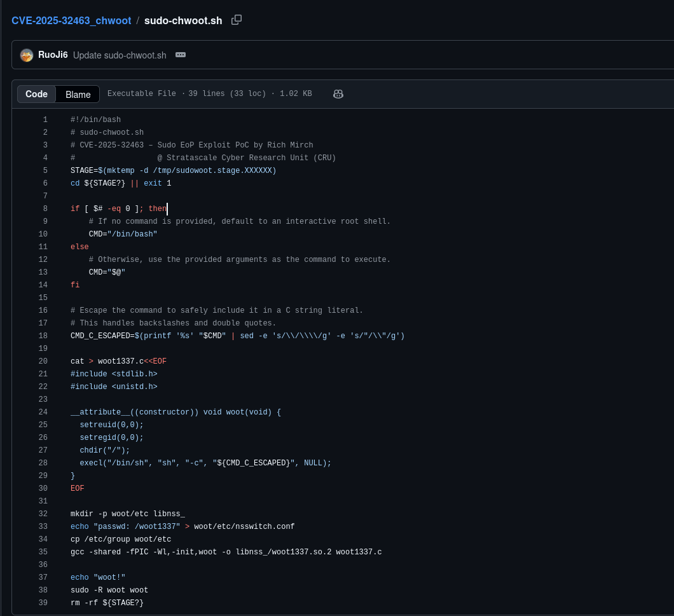Open the CVE-2025-32463_chwoot repository link
The height and width of the screenshot is (616, 674).
(71, 20)
